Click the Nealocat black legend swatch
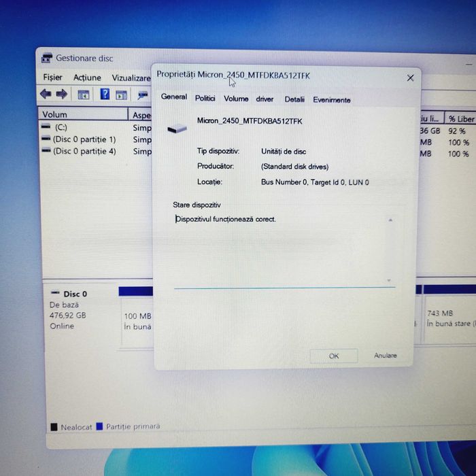The width and height of the screenshot is (476, 476). [54, 427]
